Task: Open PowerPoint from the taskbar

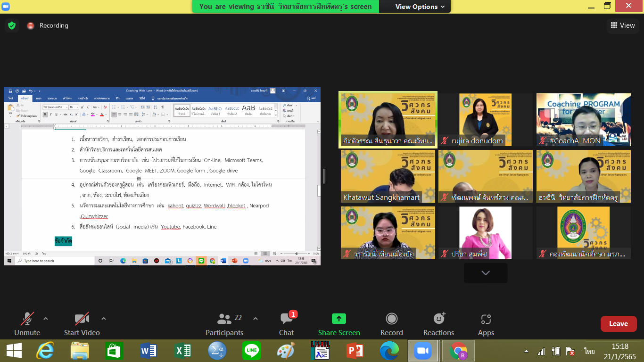Action: pyautogui.click(x=355, y=351)
